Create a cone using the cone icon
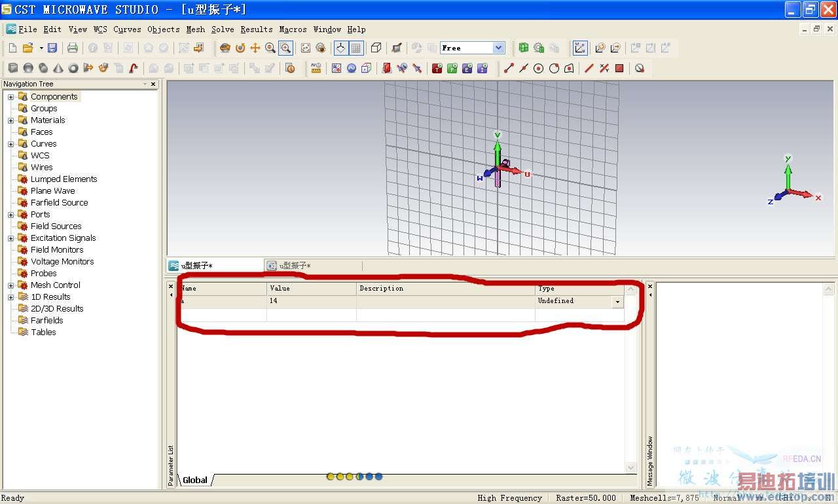The width and height of the screenshot is (838, 504). (58, 68)
